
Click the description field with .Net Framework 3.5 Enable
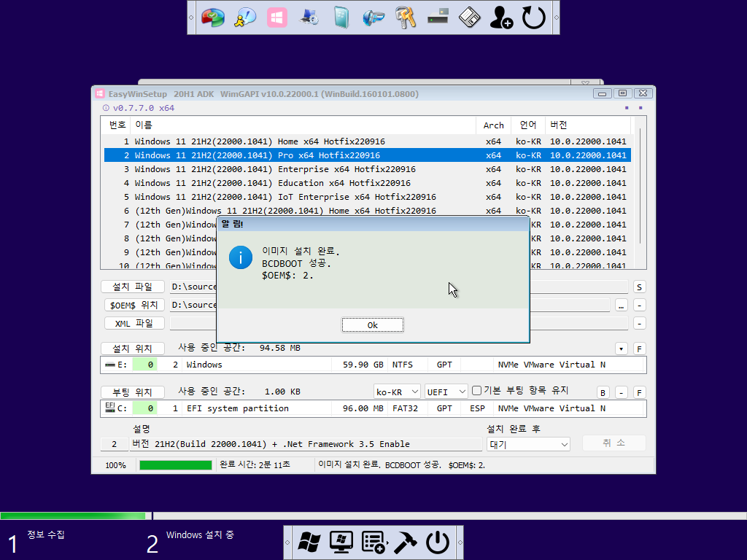click(x=306, y=444)
